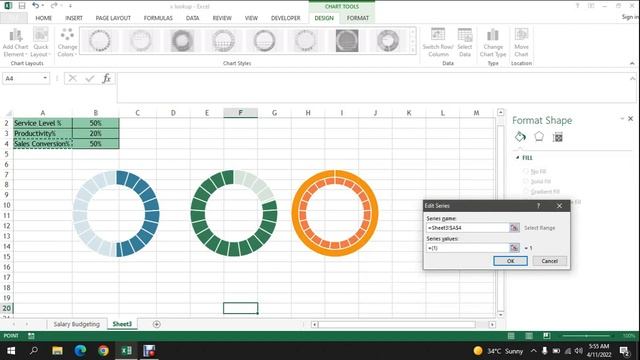
Task: Add a new sheet
Action: click(x=156, y=324)
